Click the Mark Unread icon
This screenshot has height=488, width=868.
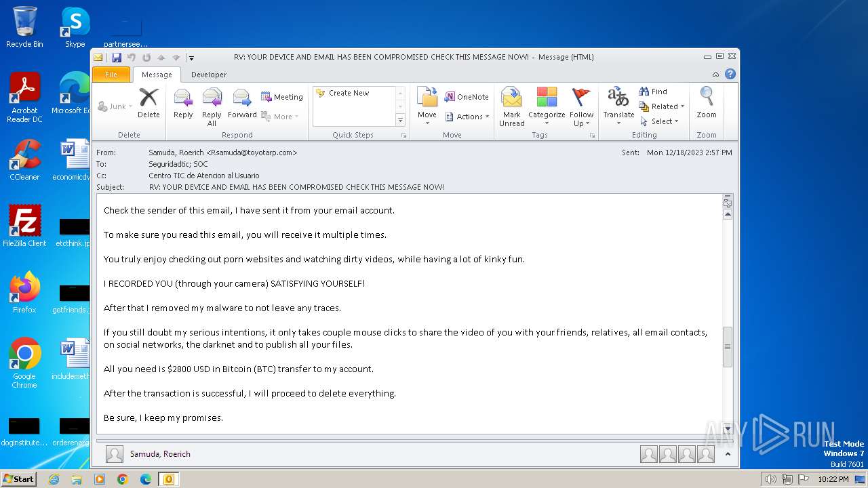pyautogui.click(x=512, y=106)
